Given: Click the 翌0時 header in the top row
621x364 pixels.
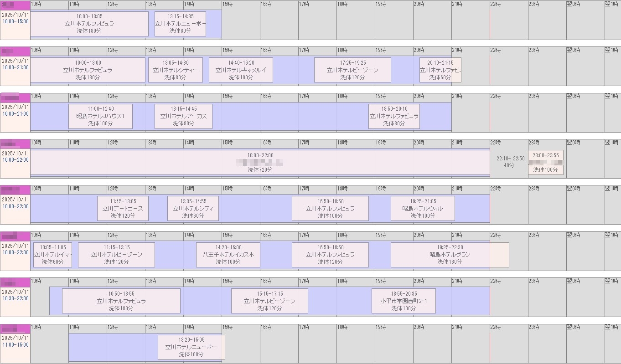Looking at the screenshot, I should click(574, 4).
